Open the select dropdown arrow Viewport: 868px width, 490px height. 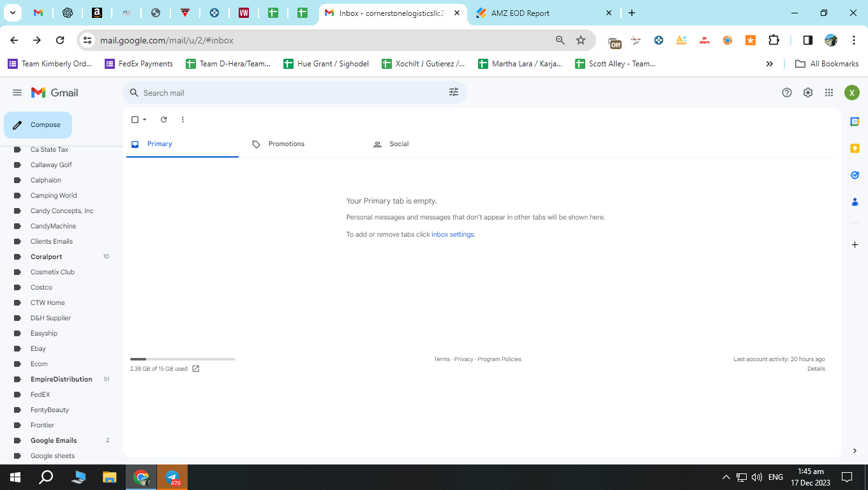(144, 119)
